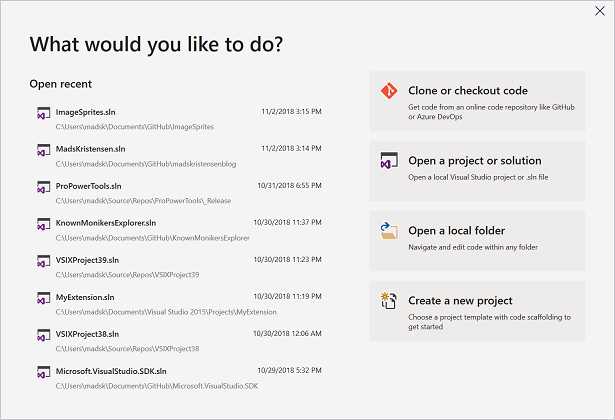Start Create a new project
This screenshot has height=420, width=615.
(x=478, y=311)
